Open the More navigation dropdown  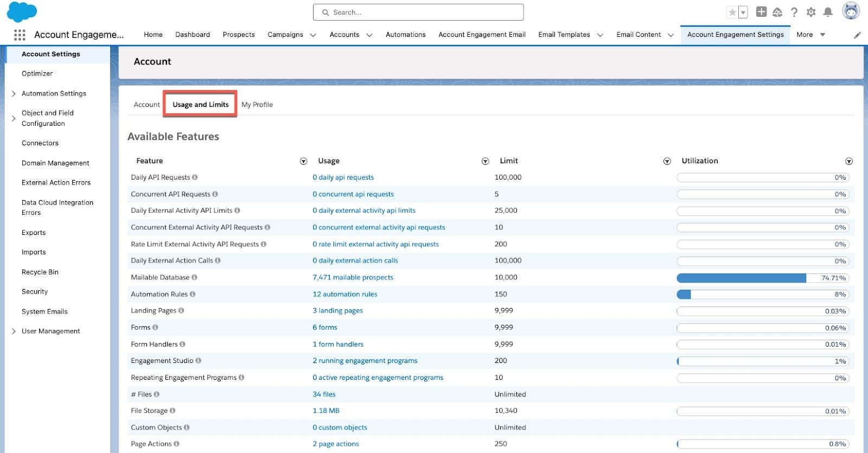[810, 35]
